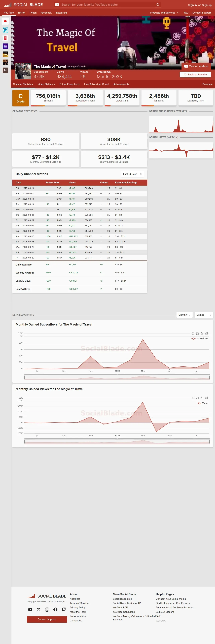Open Social Blade Twitch footer icon

pyautogui.click(x=64, y=610)
